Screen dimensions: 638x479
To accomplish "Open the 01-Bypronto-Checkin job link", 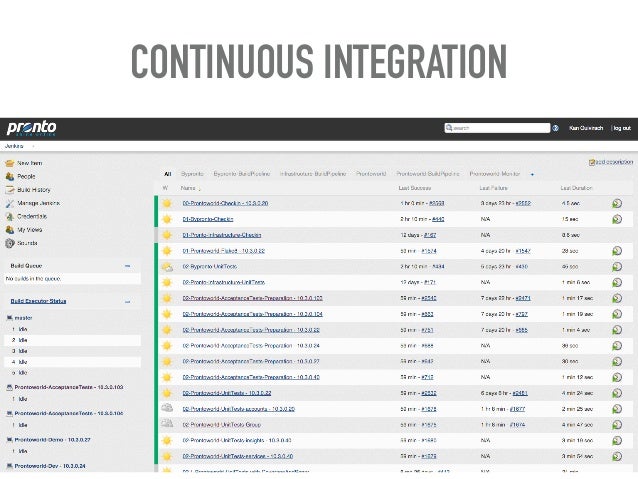I will pyautogui.click(x=208, y=219).
